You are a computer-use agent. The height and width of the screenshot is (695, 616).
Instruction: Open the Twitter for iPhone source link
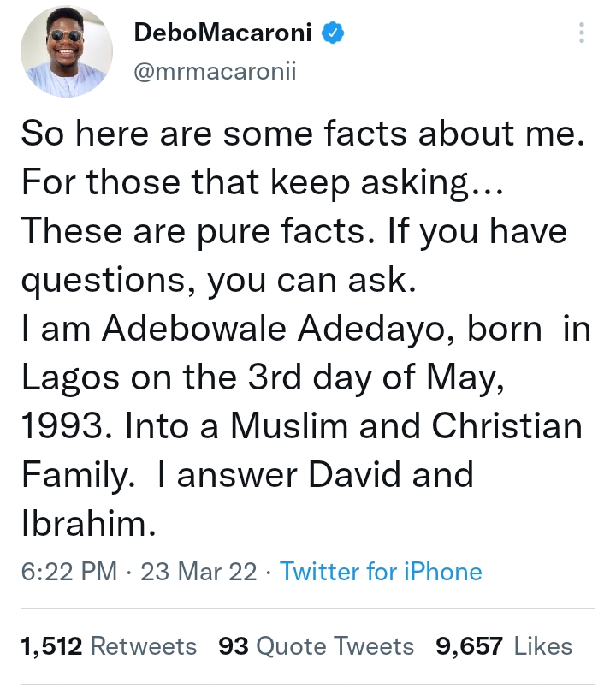pos(381,572)
